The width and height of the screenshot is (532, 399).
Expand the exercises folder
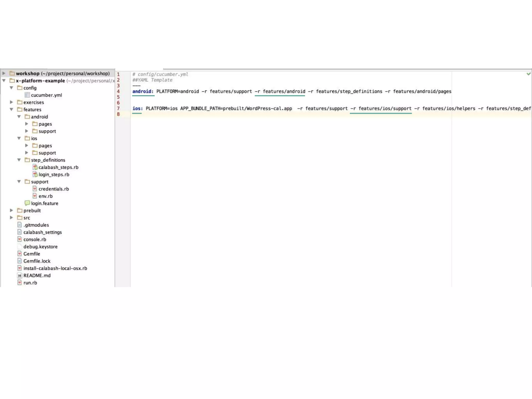11,102
